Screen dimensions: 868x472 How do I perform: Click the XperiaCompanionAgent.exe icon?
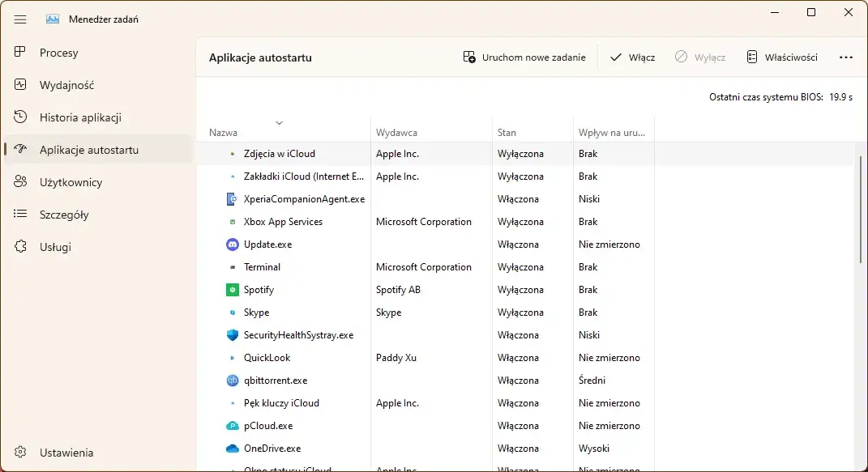[233, 199]
